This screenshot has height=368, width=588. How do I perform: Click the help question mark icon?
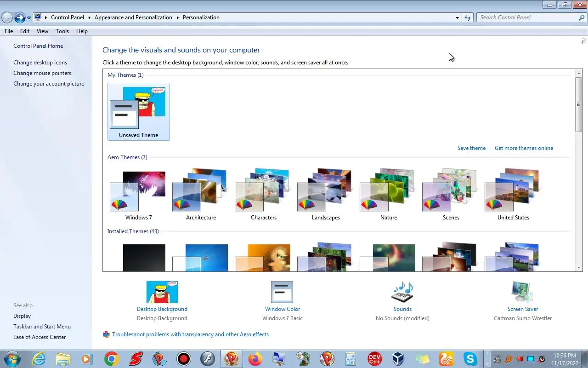pyautogui.click(x=583, y=41)
